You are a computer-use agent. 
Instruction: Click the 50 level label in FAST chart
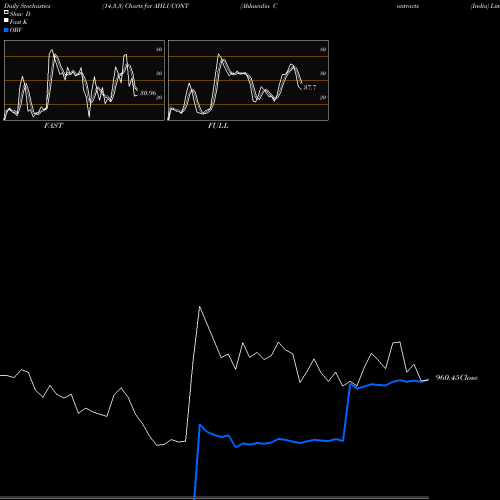(x=159, y=73)
